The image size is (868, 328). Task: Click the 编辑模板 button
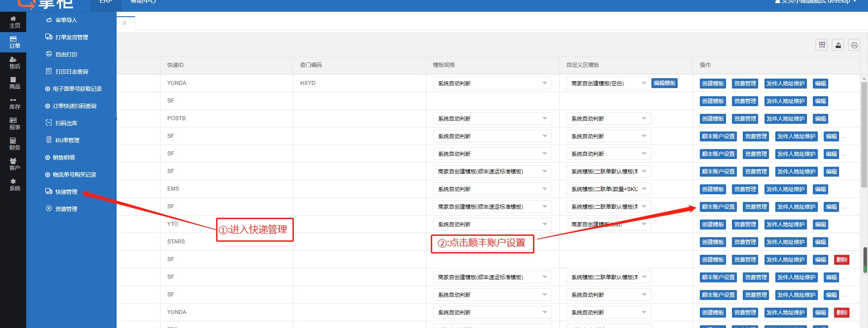pos(664,83)
